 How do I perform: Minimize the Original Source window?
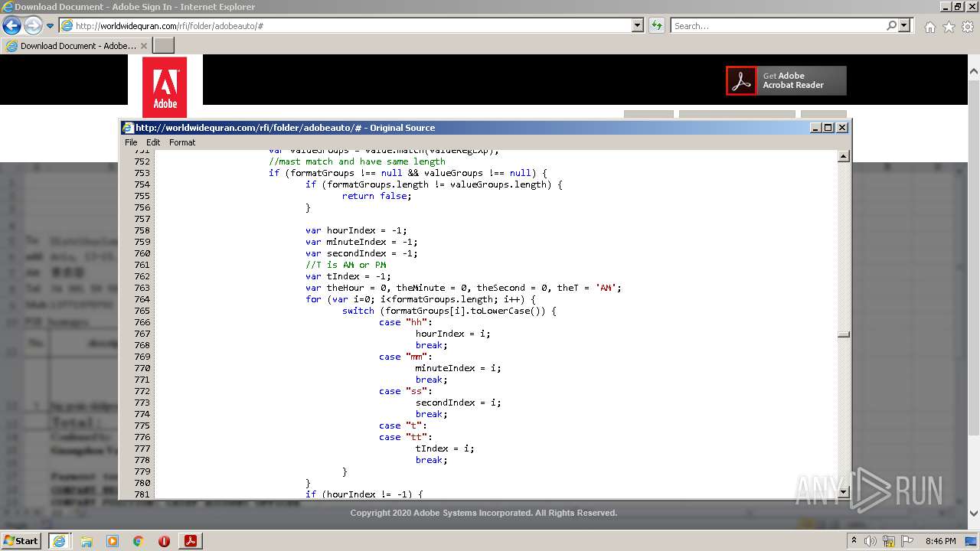815,128
